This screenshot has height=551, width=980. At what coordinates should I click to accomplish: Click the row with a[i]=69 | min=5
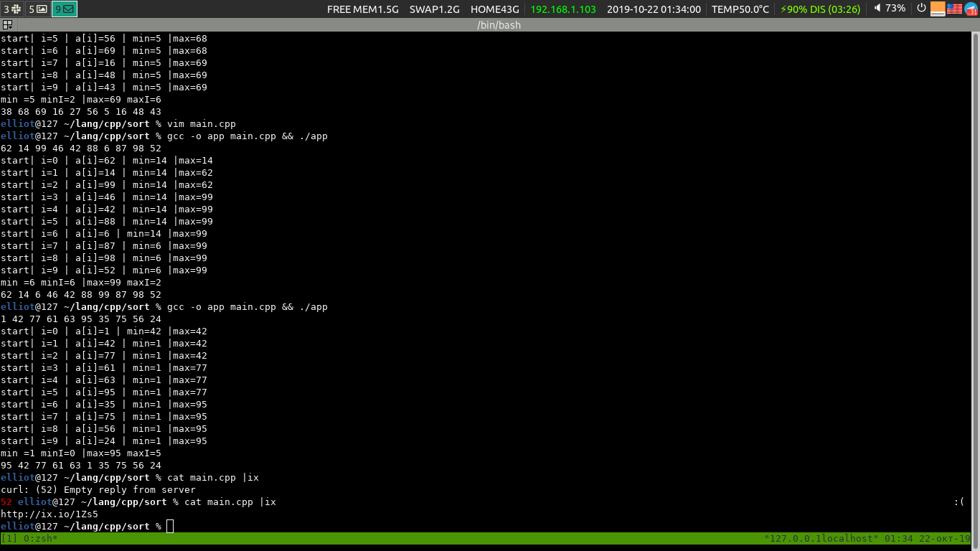coord(104,51)
